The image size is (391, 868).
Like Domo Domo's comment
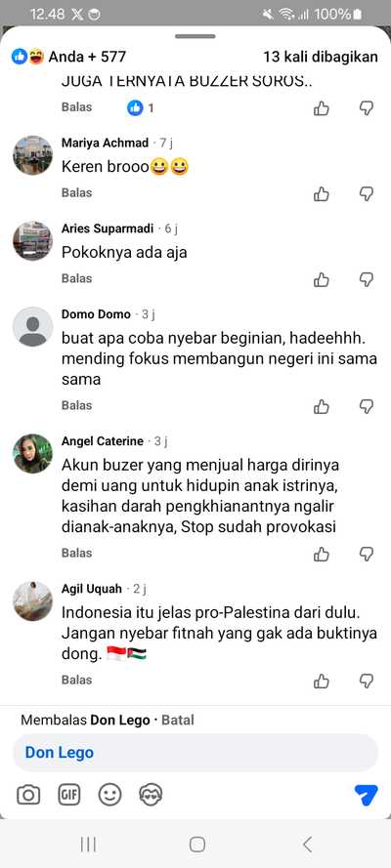point(322,407)
